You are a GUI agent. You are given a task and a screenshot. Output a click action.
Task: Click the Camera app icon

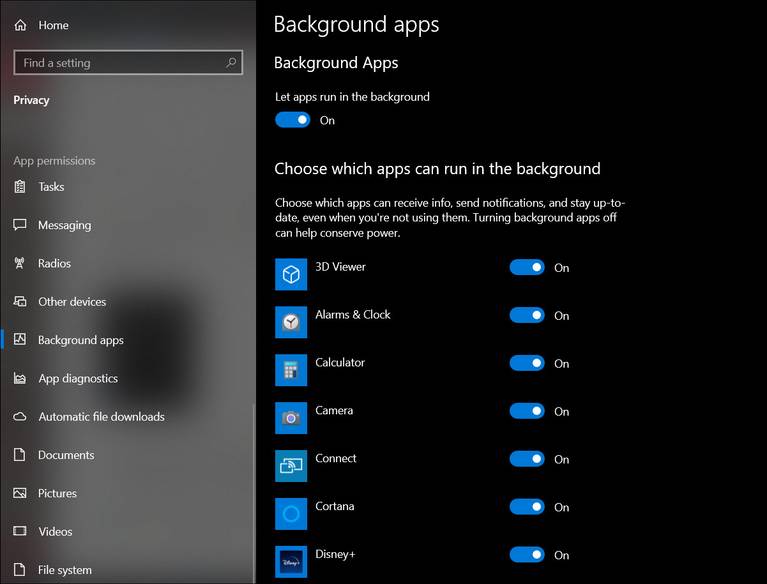pyautogui.click(x=291, y=418)
